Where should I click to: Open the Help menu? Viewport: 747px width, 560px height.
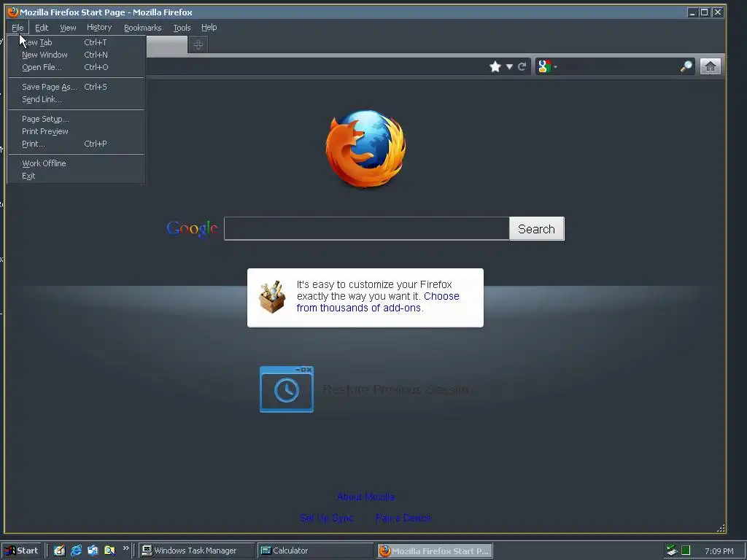click(209, 28)
